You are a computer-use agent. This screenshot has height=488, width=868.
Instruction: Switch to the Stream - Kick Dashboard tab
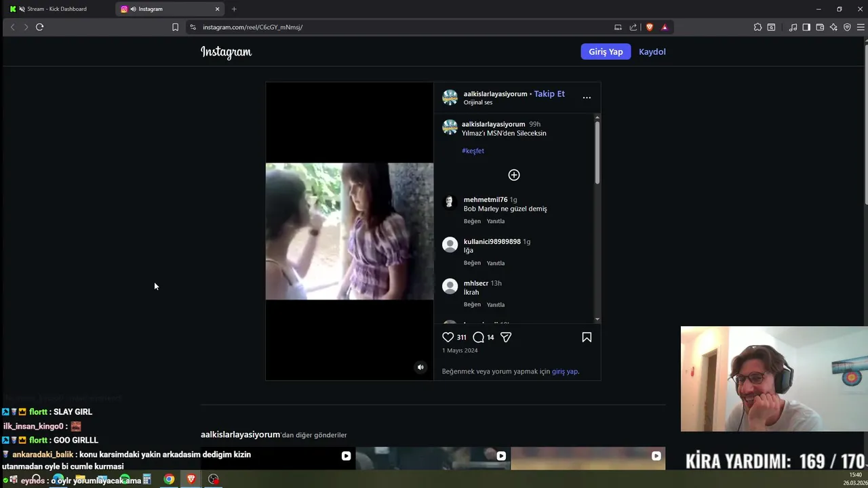pos(58,9)
